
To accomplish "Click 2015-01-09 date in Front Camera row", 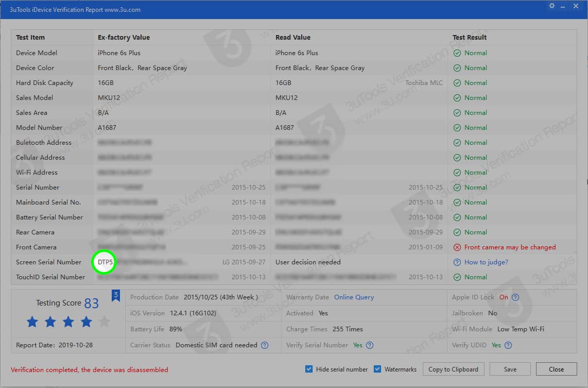I will [x=426, y=247].
